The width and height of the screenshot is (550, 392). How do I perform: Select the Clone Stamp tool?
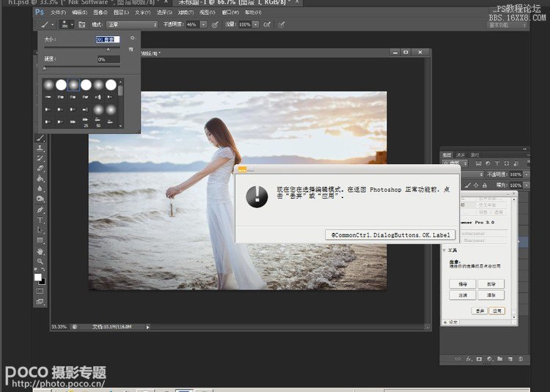[x=40, y=148]
